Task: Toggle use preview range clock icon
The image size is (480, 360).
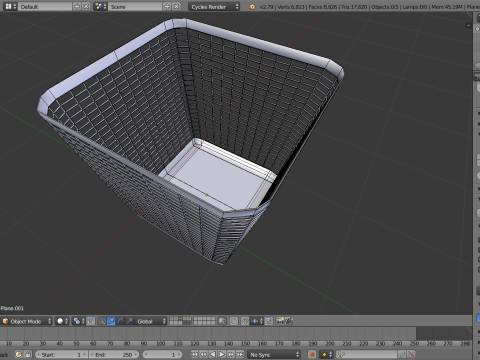Action: pyautogui.click(x=19, y=354)
